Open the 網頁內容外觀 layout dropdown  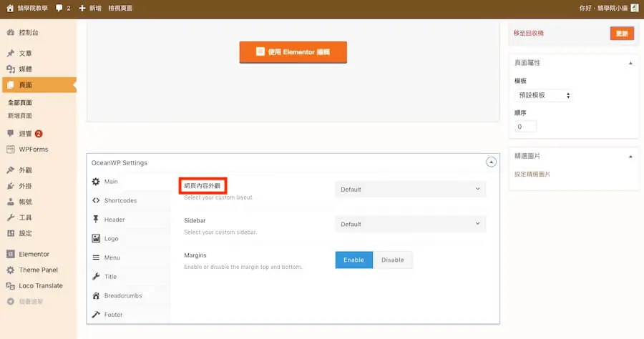tap(410, 190)
